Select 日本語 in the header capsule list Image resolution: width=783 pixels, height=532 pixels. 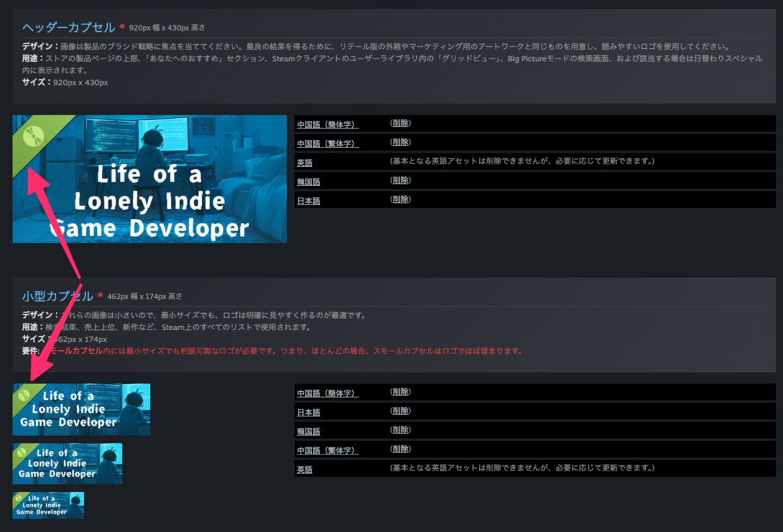308,201
